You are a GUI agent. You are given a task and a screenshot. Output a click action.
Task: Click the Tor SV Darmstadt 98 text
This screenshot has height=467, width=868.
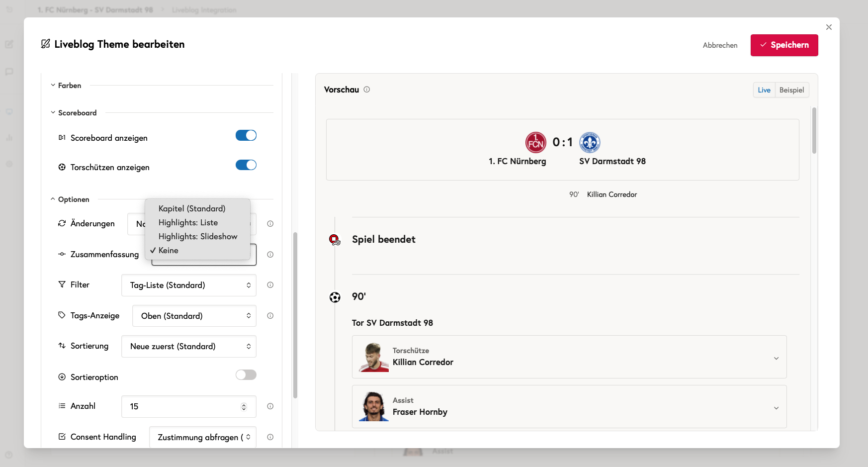(x=393, y=323)
